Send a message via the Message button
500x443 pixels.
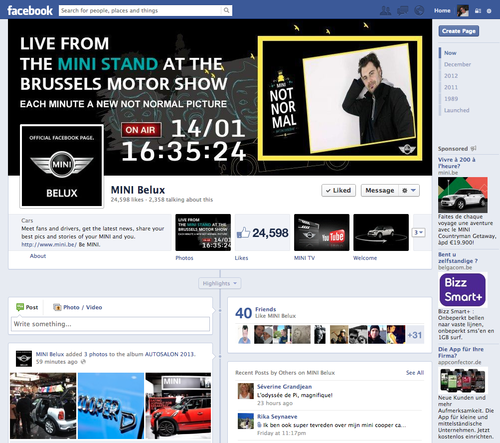click(380, 190)
